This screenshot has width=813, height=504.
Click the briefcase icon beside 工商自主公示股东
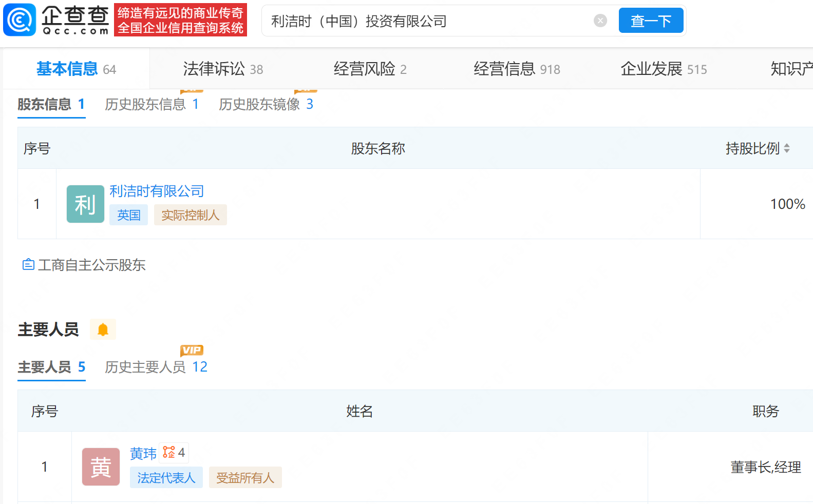pos(28,265)
